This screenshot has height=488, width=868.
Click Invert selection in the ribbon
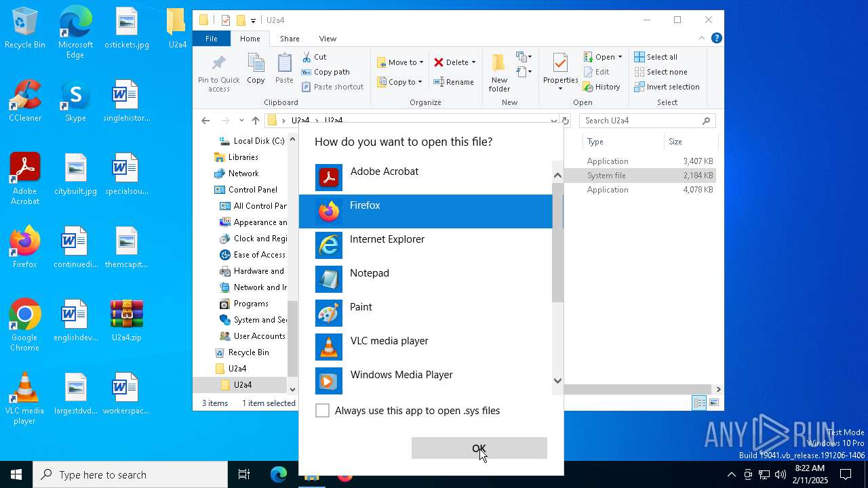pyautogui.click(x=667, y=87)
